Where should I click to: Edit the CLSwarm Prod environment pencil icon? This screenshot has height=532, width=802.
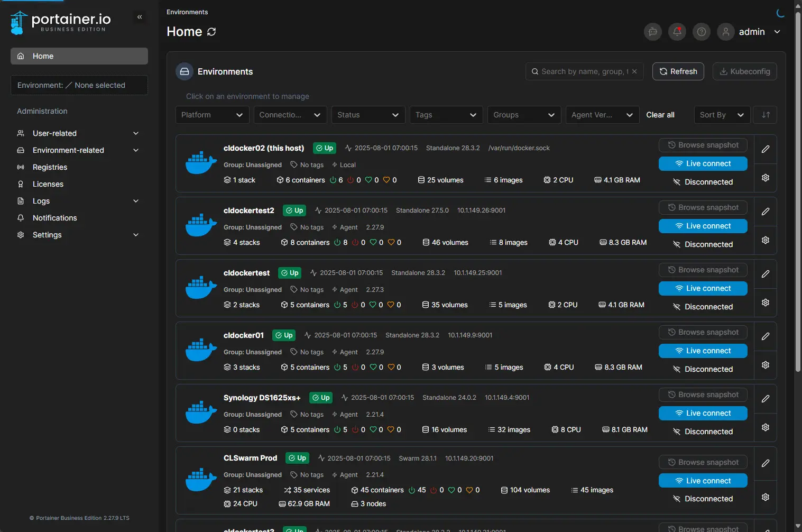click(766, 463)
